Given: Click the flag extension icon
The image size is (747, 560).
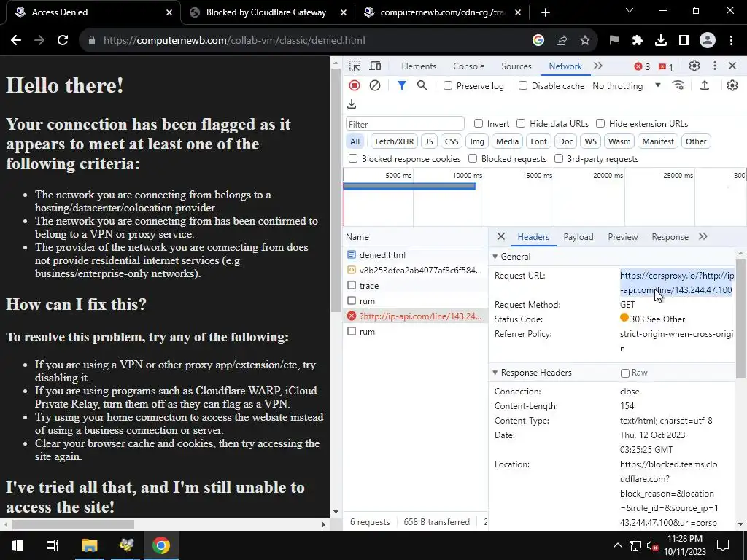Looking at the screenshot, I should [614, 41].
